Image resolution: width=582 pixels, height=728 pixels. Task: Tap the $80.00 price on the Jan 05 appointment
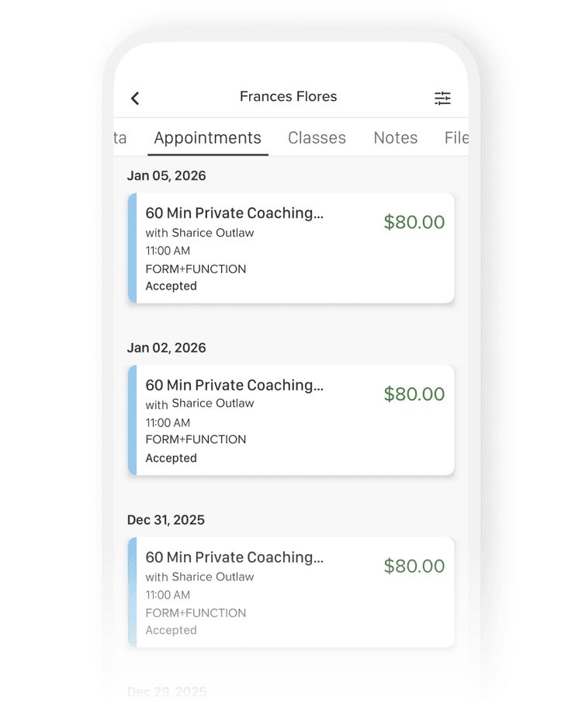[414, 222]
